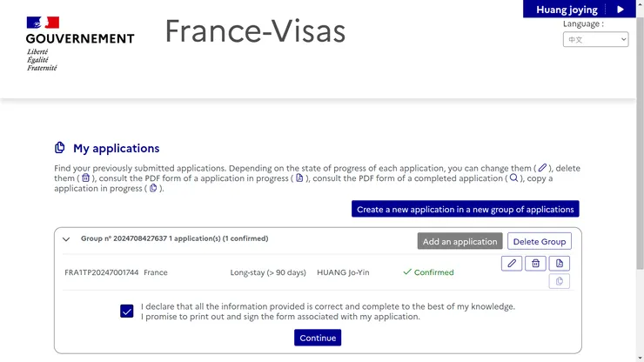The height and width of the screenshot is (362, 644).
Task: Open the Language dropdown
Action: point(595,39)
